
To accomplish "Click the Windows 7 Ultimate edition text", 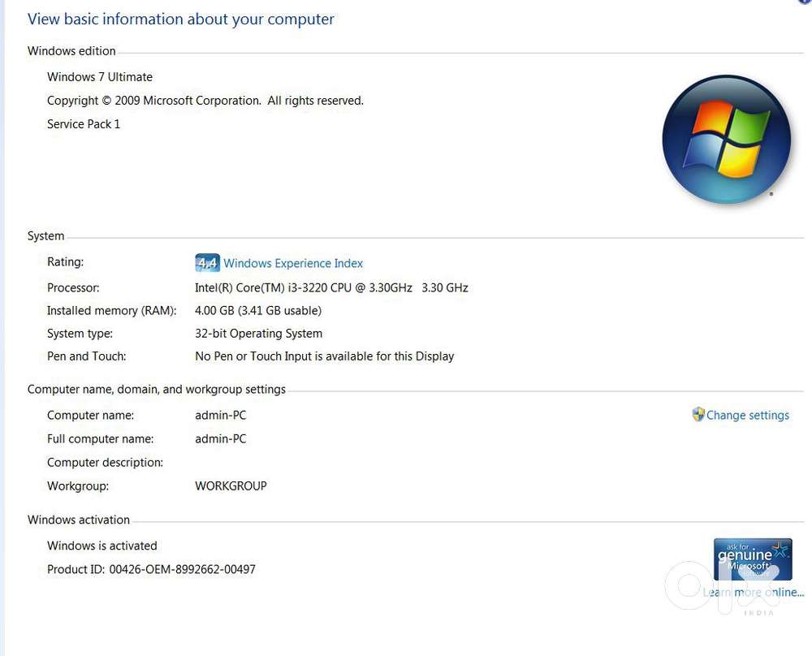I will click(x=100, y=77).
